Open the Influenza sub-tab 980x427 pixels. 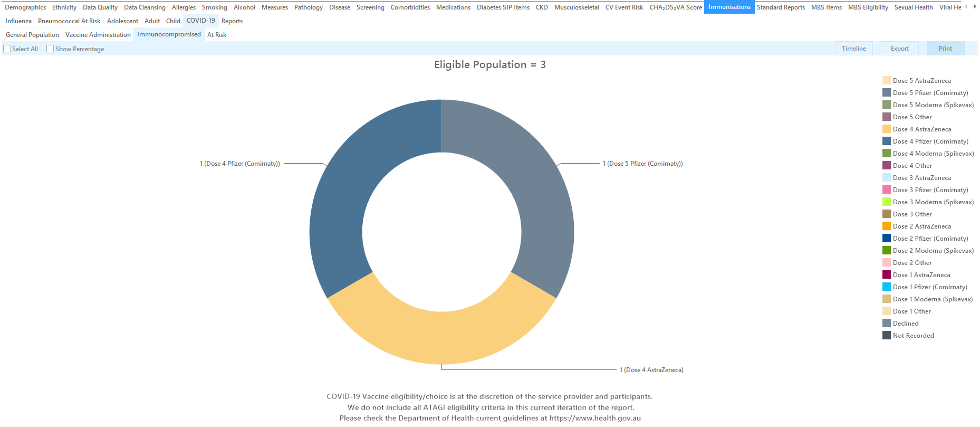tap(18, 21)
